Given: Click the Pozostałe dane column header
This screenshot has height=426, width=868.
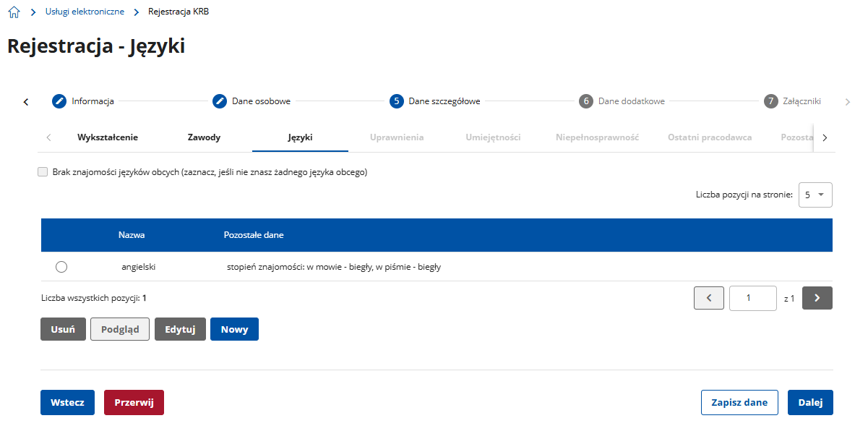Looking at the screenshot, I should 254,235.
